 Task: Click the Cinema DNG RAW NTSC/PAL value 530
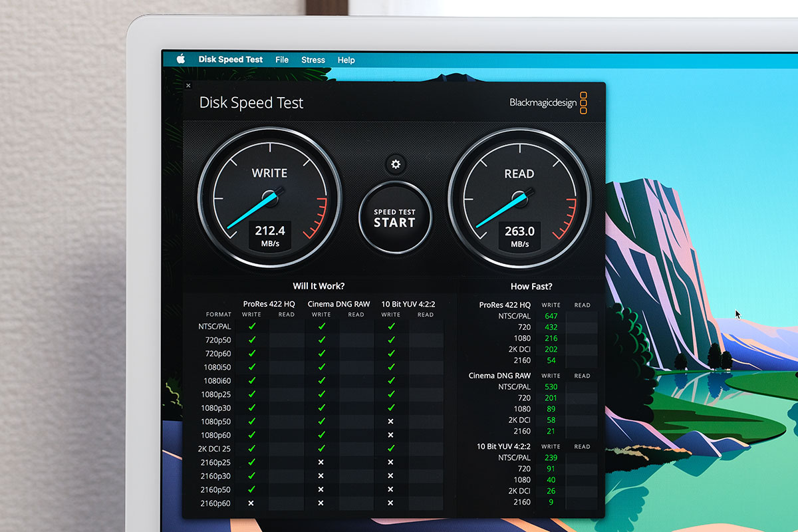coord(551,386)
